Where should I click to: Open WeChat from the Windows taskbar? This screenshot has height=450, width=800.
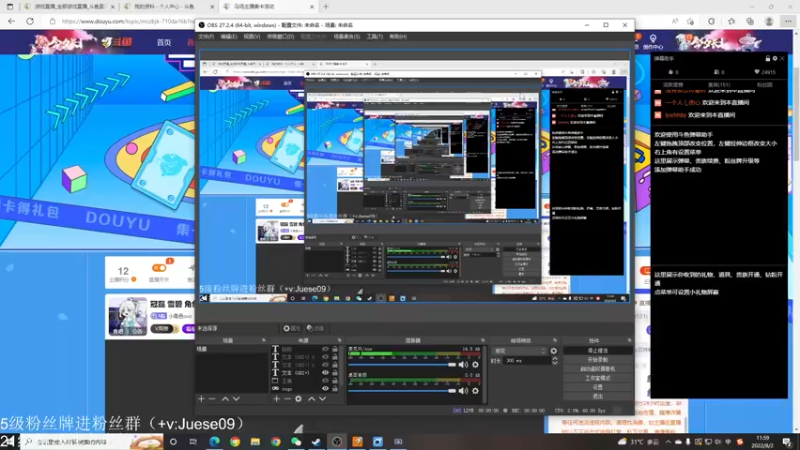[296, 442]
